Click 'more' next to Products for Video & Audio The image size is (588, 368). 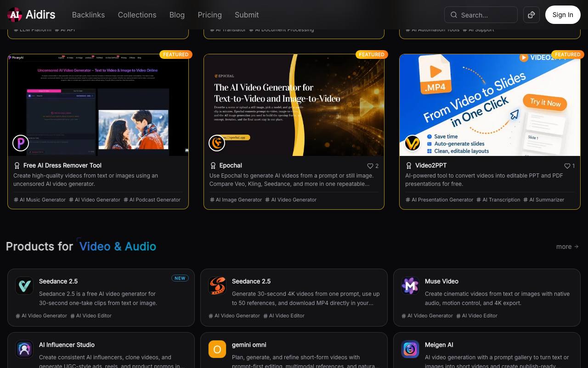pyautogui.click(x=567, y=247)
